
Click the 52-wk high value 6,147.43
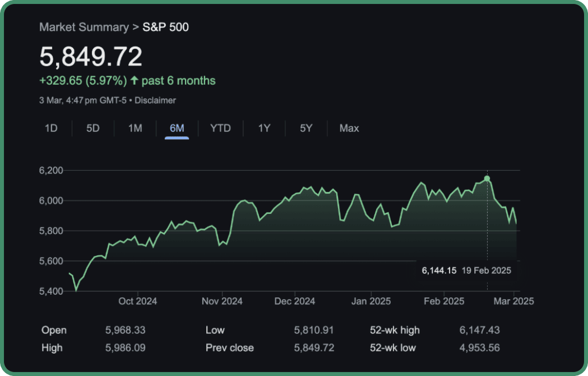pos(480,330)
